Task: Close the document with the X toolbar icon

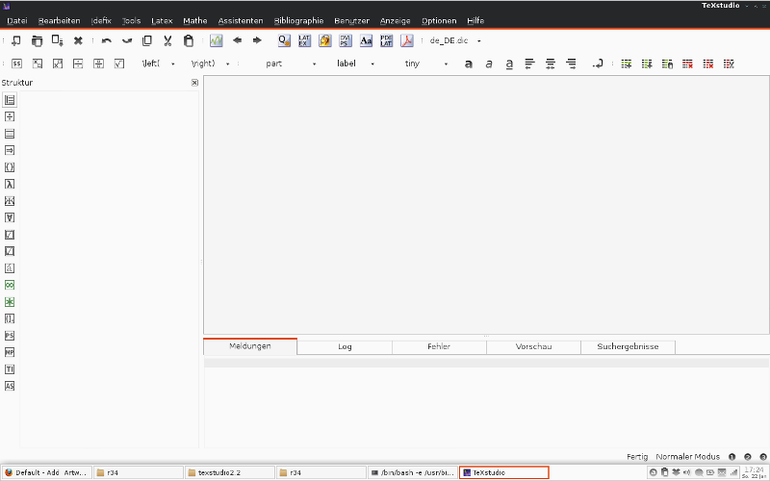Action: click(78, 41)
